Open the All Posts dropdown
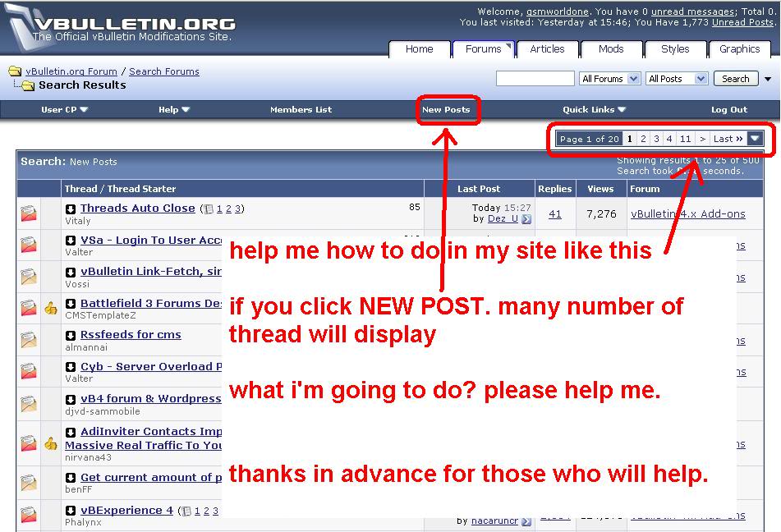 (677, 79)
